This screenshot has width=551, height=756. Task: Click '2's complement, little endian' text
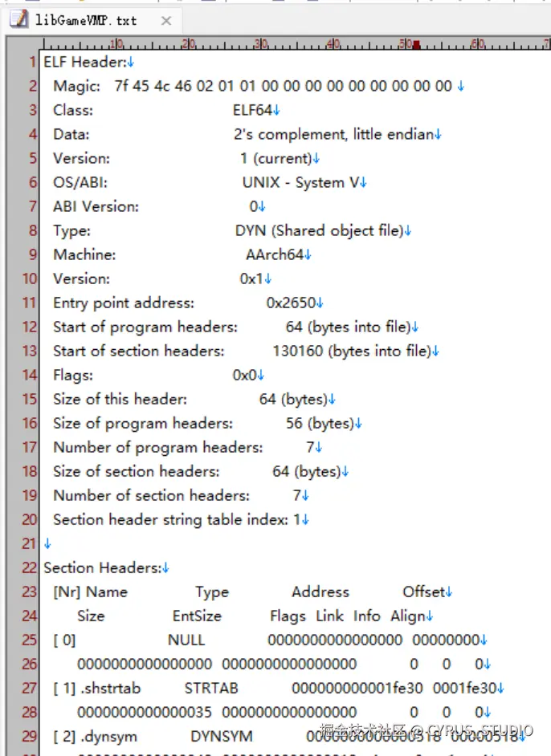(334, 134)
